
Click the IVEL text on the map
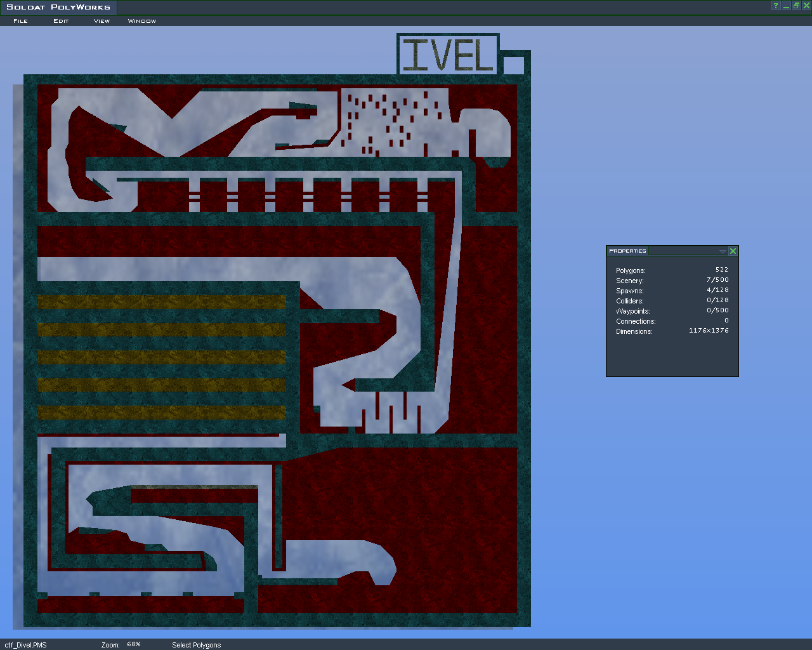448,55
